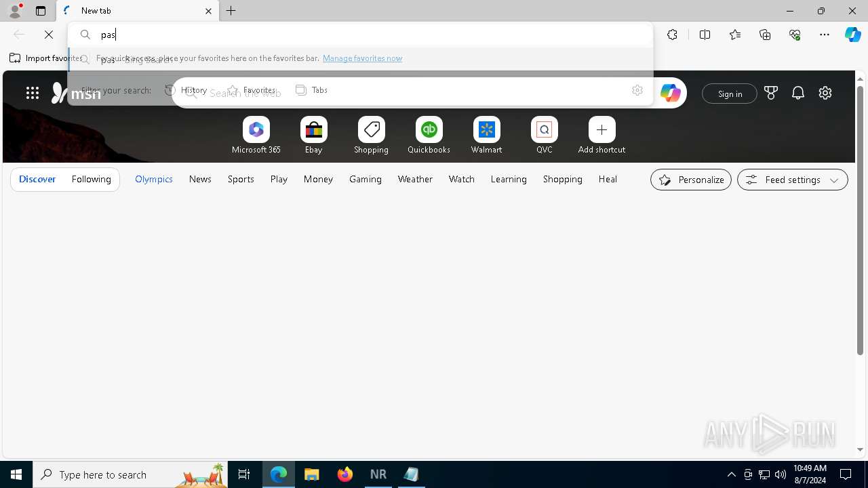Screen dimensions: 868x488
Task: Click the msn logo
Action: [77, 93]
